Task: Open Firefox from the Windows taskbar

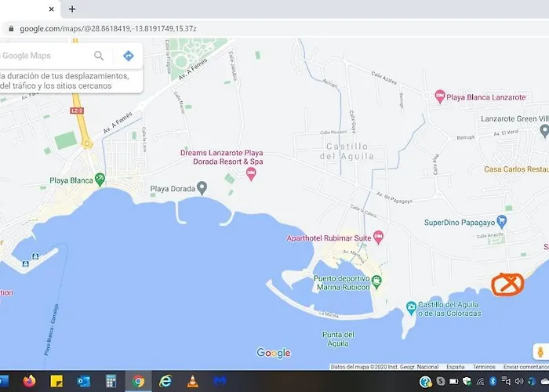Action: pyautogui.click(x=30, y=382)
